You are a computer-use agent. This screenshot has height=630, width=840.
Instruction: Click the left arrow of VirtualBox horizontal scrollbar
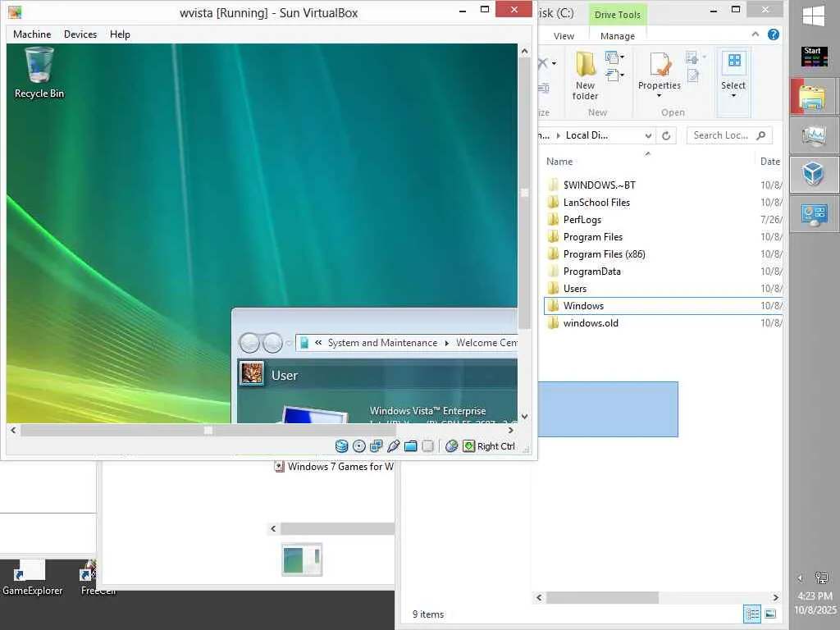13,430
